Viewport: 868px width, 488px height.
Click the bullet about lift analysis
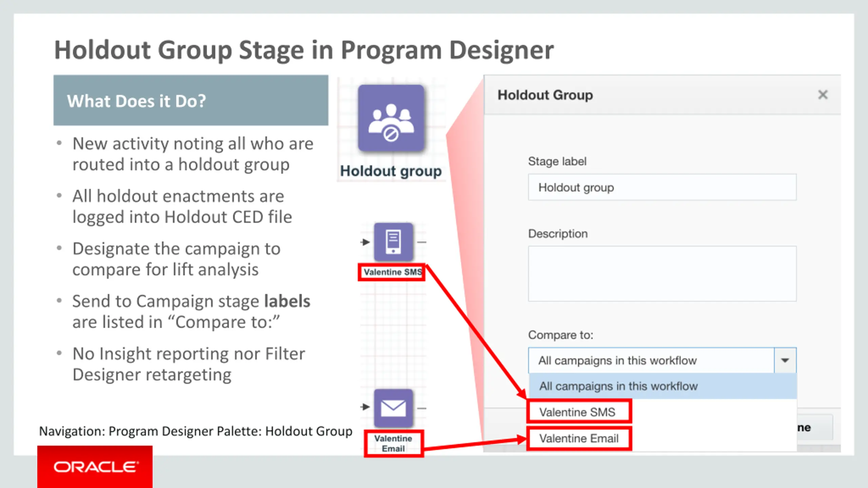pyautogui.click(x=176, y=259)
